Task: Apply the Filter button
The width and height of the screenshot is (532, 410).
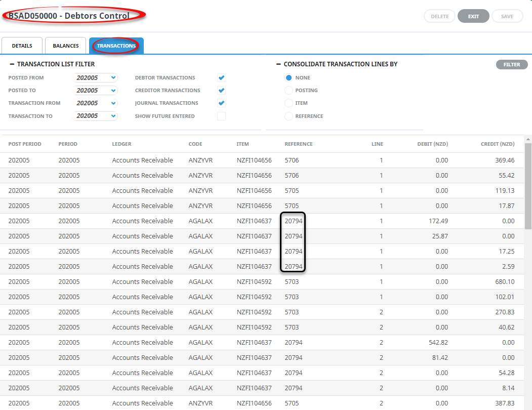Action: [x=512, y=64]
